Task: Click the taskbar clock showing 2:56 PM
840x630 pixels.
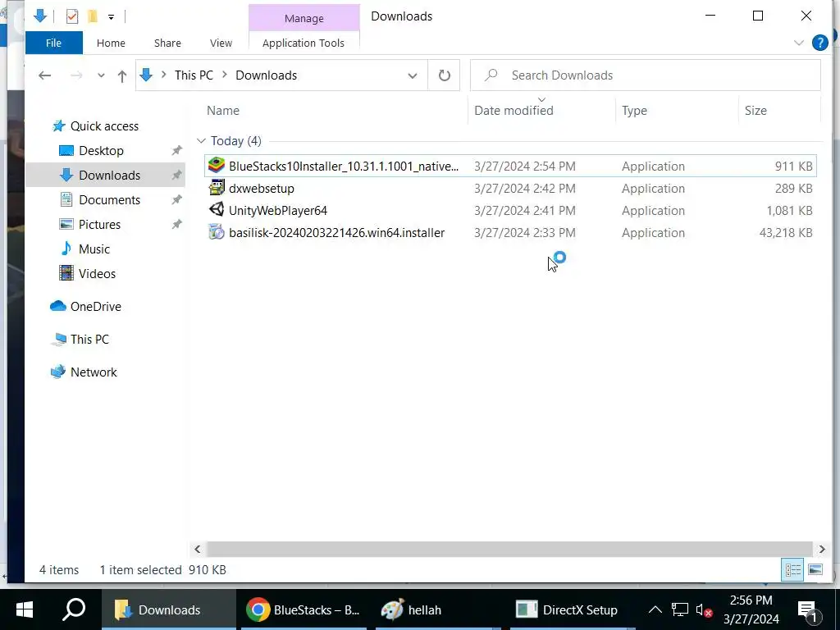Action: point(751,609)
